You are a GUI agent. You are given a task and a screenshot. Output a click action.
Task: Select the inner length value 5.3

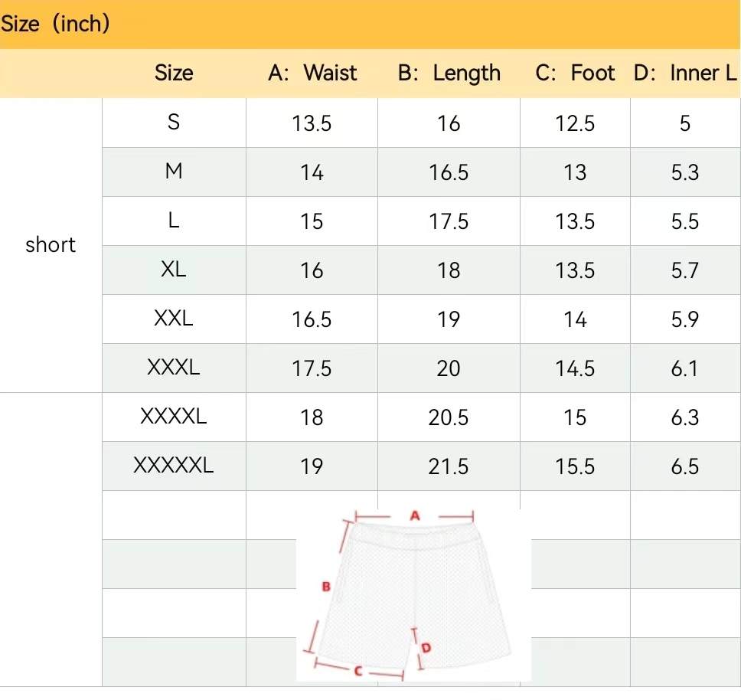point(684,172)
